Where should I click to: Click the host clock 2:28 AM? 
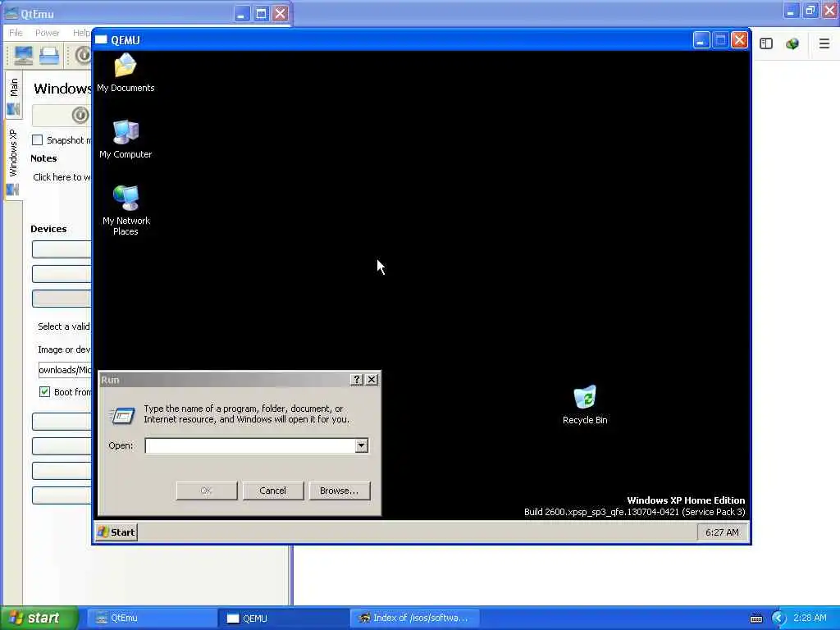(810, 618)
